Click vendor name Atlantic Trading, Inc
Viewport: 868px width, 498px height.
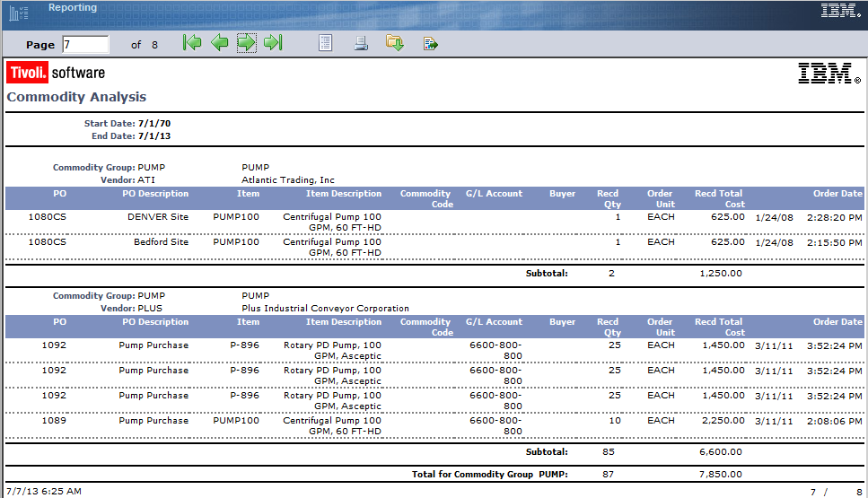point(288,179)
